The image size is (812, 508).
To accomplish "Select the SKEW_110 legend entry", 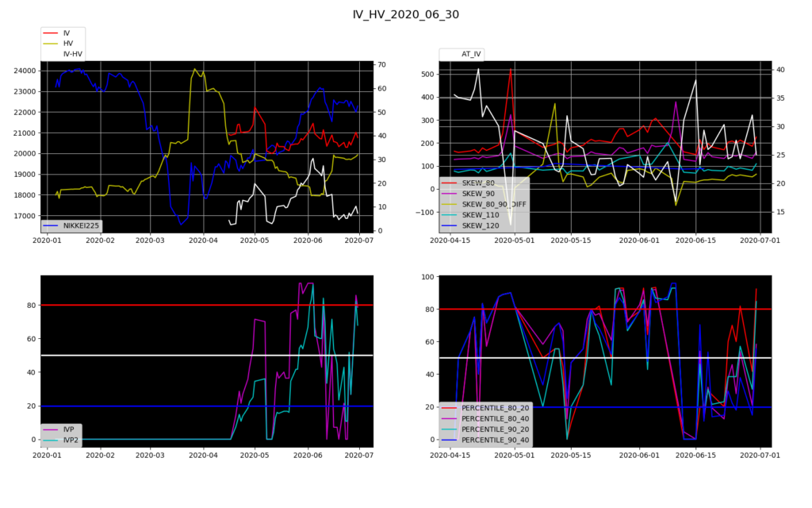I will tap(480, 215).
